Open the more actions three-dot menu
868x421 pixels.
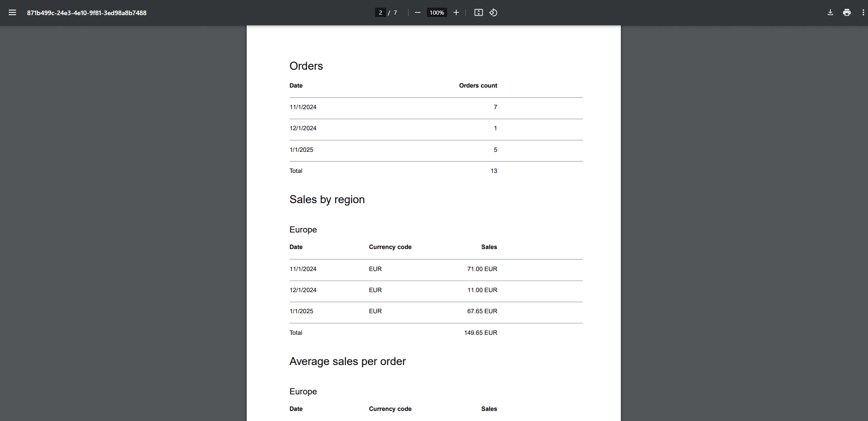coord(863,13)
